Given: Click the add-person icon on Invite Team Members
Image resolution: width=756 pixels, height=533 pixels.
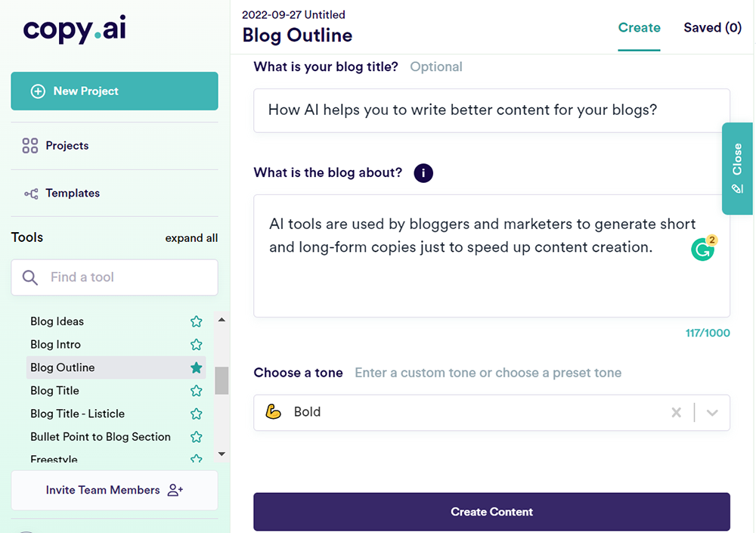Looking at the screenshot, I should (175, 490).
